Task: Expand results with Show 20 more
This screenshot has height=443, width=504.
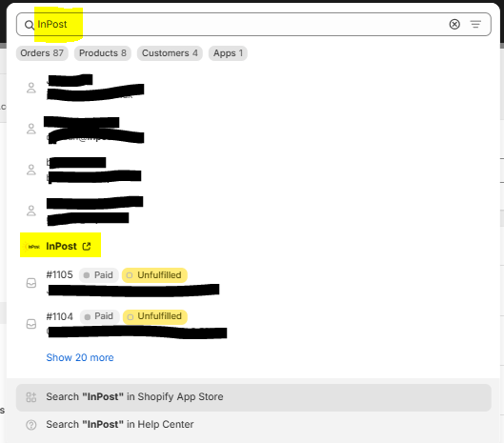Action: click(x=80, y=357)
